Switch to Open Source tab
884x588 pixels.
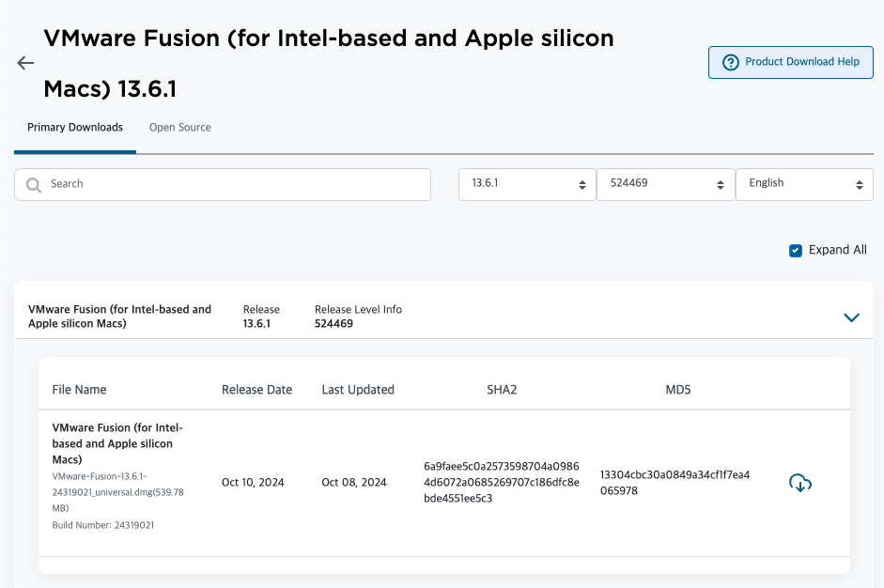(x=179, y=128)
